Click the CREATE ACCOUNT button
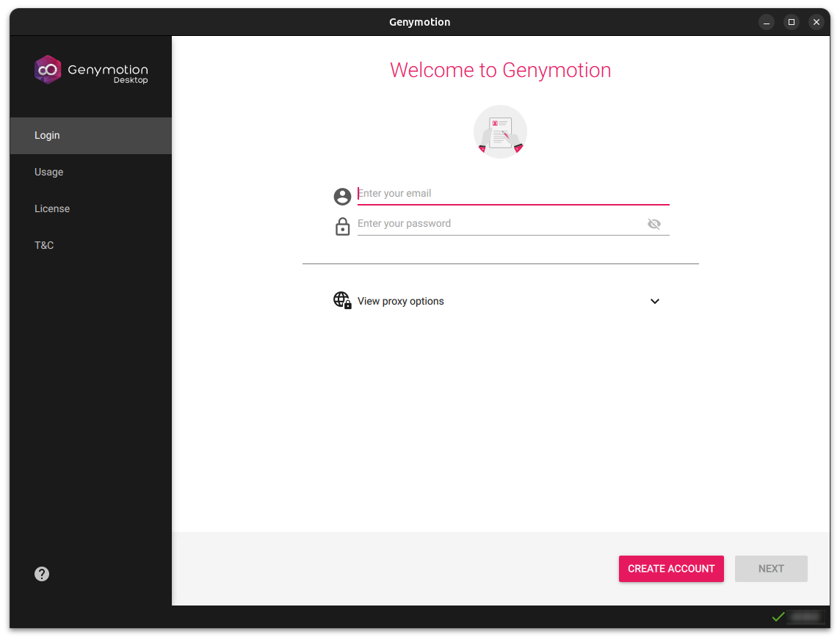Image resolution: width=840 pixels, height=640 pixels. point(670,569)
